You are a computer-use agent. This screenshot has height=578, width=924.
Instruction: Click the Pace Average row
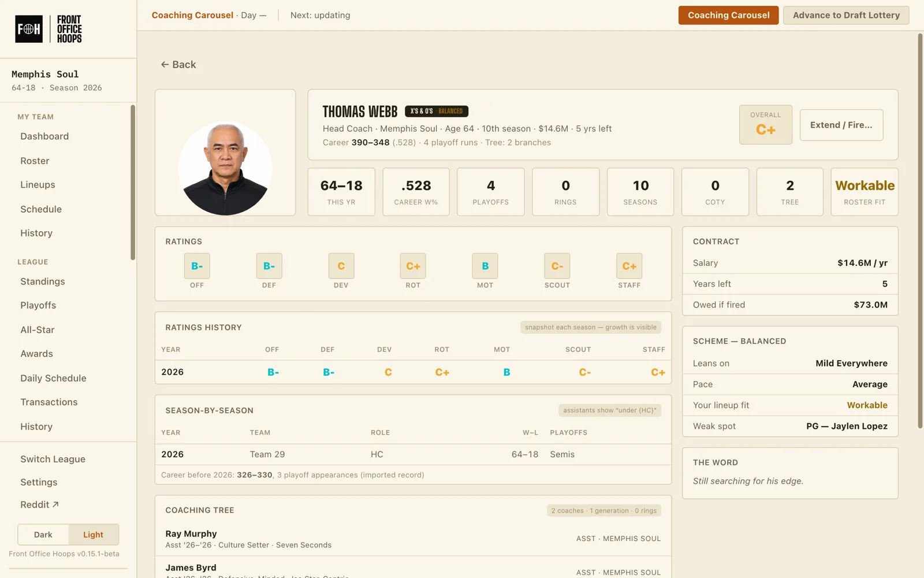[790, 384]
